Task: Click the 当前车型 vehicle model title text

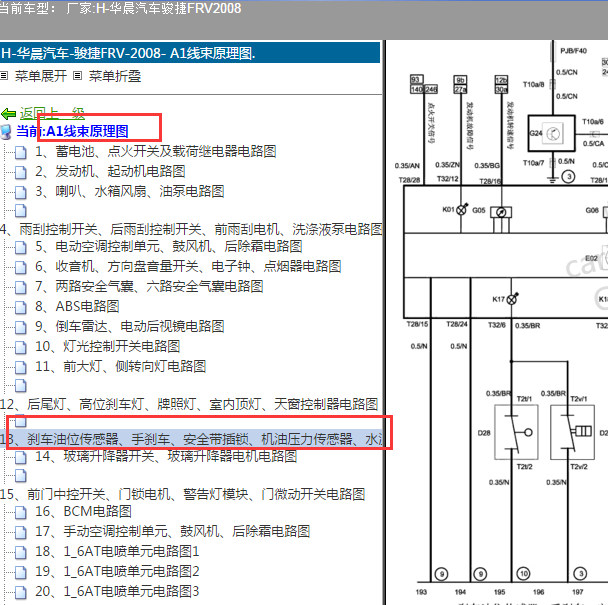Action: [120, 9]
